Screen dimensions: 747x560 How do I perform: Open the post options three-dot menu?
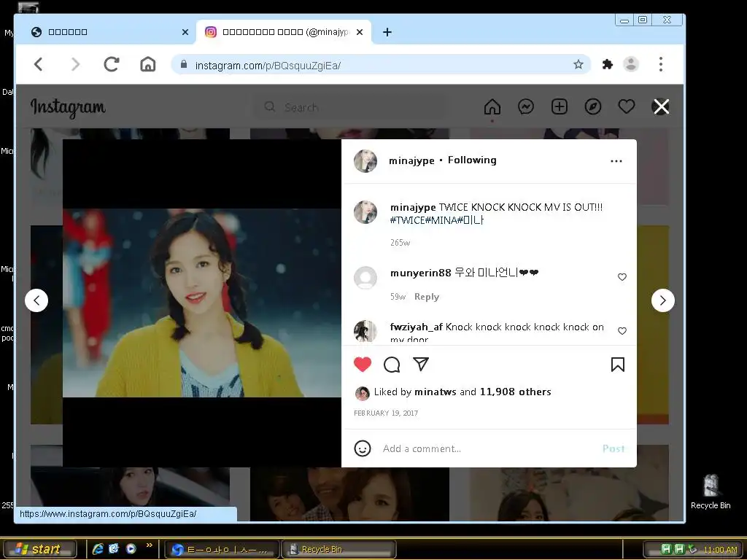pyautogui.click(x=616, y=161)
